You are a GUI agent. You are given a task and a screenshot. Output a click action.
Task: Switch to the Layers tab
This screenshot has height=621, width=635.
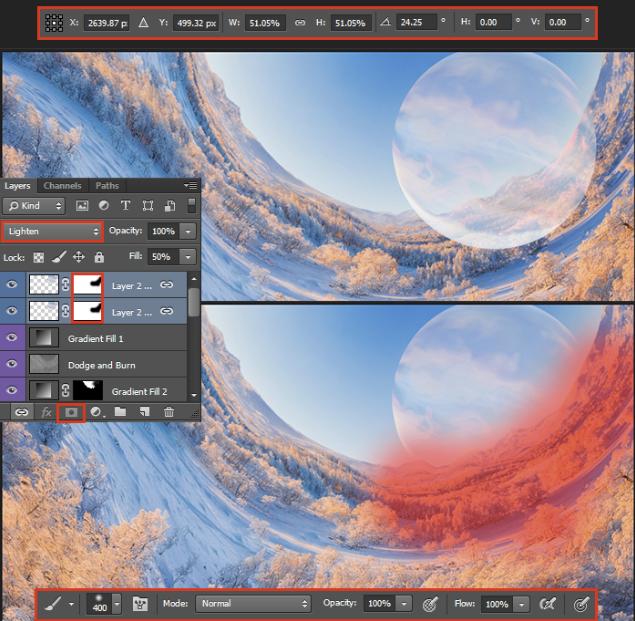[x=17, y=186]
